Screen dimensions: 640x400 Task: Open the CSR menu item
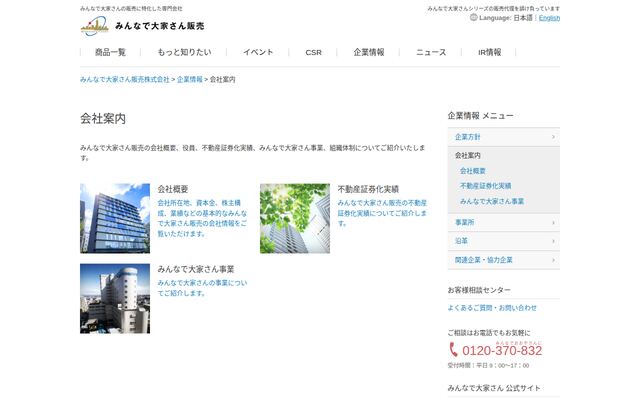pos(313,53)
